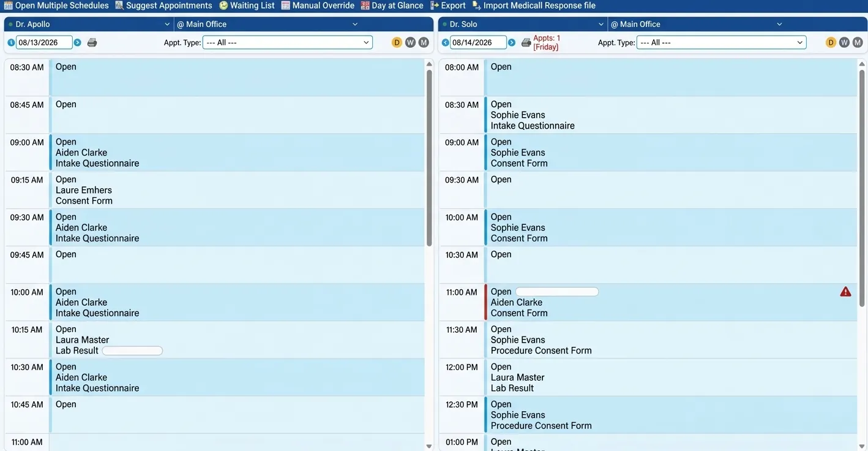Viewport: 868px width, 451px height.
Task: Open the Dr. Solo provider dropdown
Action: tap(523, 24)
